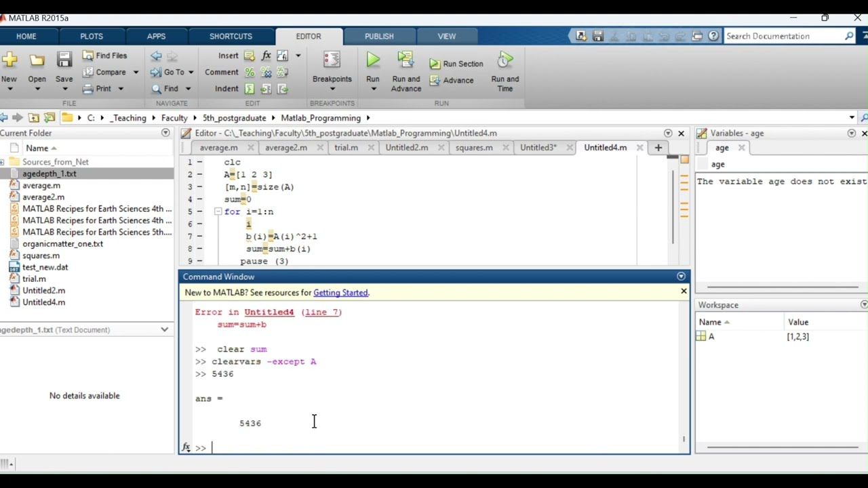The height and width of the screenshot is (488, 868).
Task: Click the Search Documentation field
Action: tap(783, 37)
